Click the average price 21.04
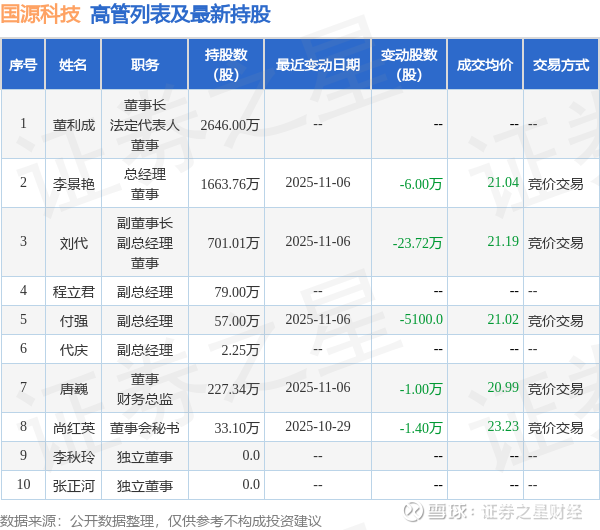 click(x=503, y=183)
